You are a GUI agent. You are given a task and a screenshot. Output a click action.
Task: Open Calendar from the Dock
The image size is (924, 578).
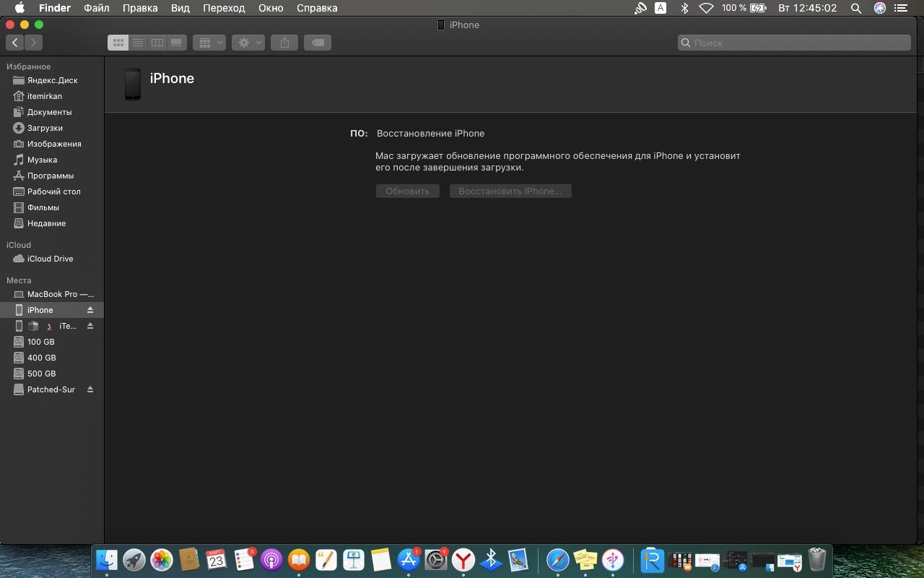pos(216,559)
